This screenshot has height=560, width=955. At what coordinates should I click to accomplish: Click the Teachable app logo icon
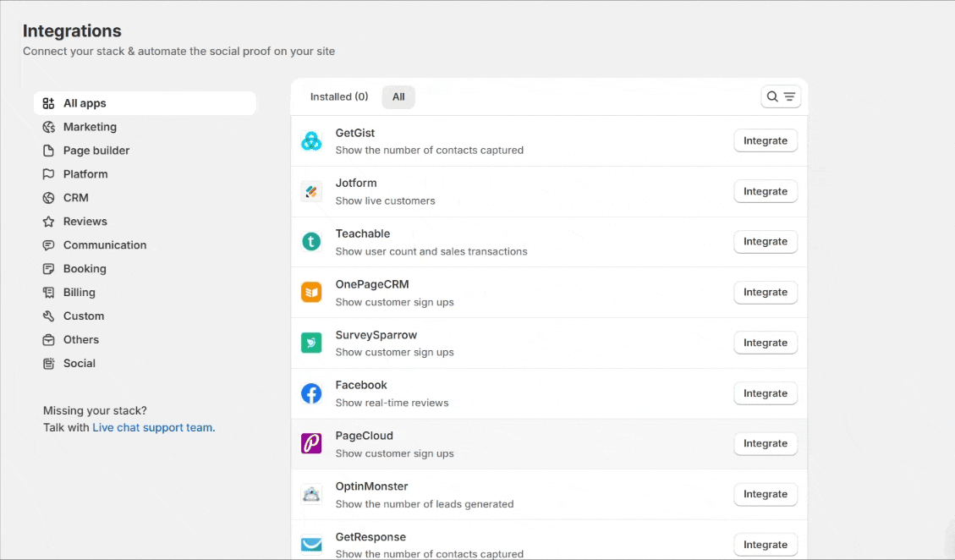[311, 242]
